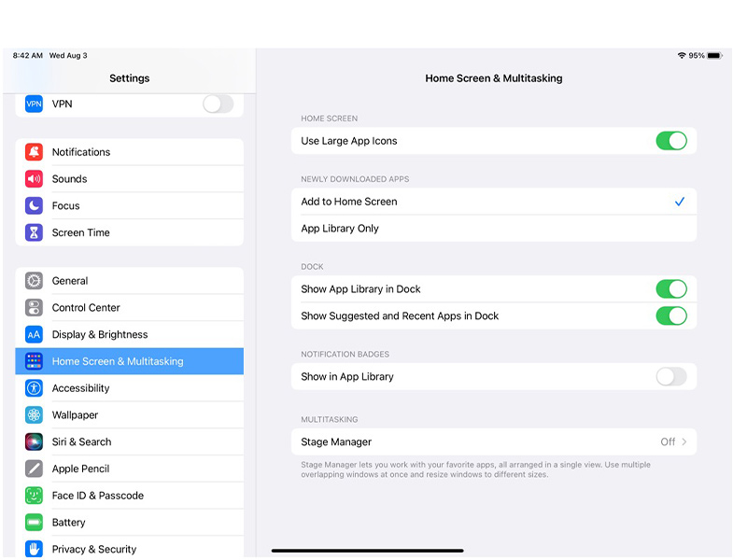The height and width of the screenshot is (560, 747).
Task: Tap the Control Center switches icon
Action: pyautogui.click(x=34, y=308)
